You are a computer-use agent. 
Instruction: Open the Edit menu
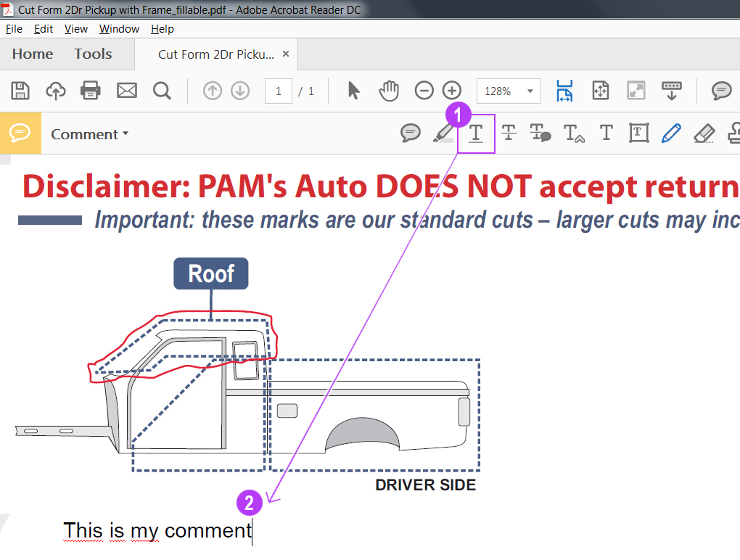click(44, 29)
